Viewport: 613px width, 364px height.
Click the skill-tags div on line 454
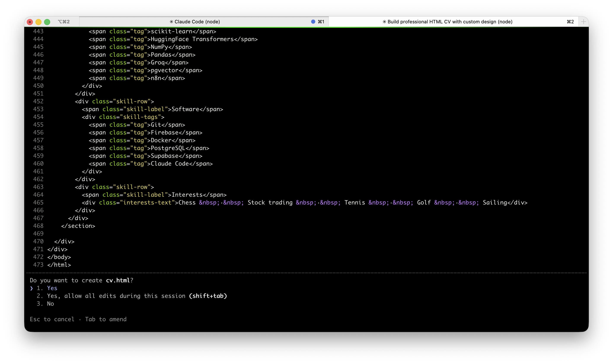[123, 117]
